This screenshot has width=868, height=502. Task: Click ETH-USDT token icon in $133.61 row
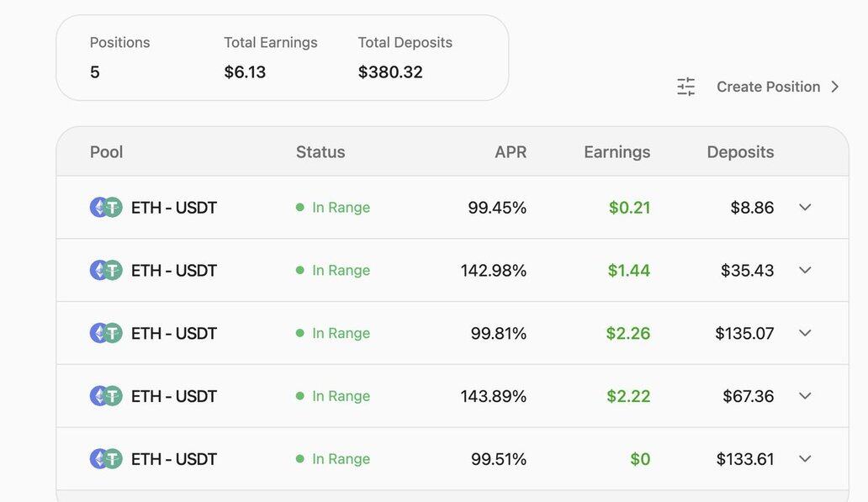pos(106,459)
